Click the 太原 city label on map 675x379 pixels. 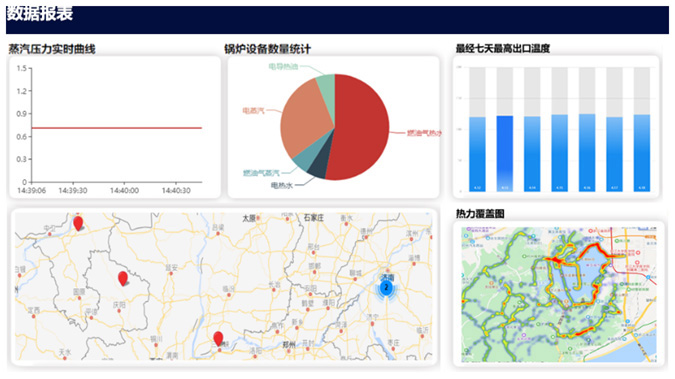click(x=249, y=218)
